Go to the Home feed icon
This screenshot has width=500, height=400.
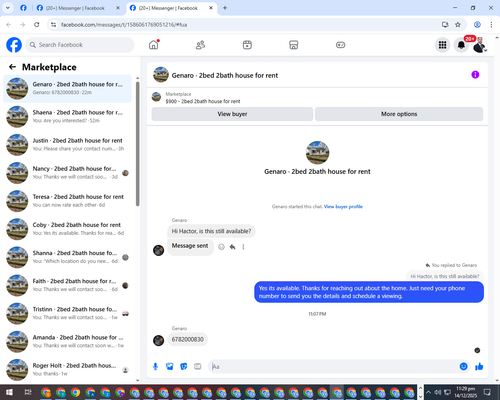(x=154, y=45)
